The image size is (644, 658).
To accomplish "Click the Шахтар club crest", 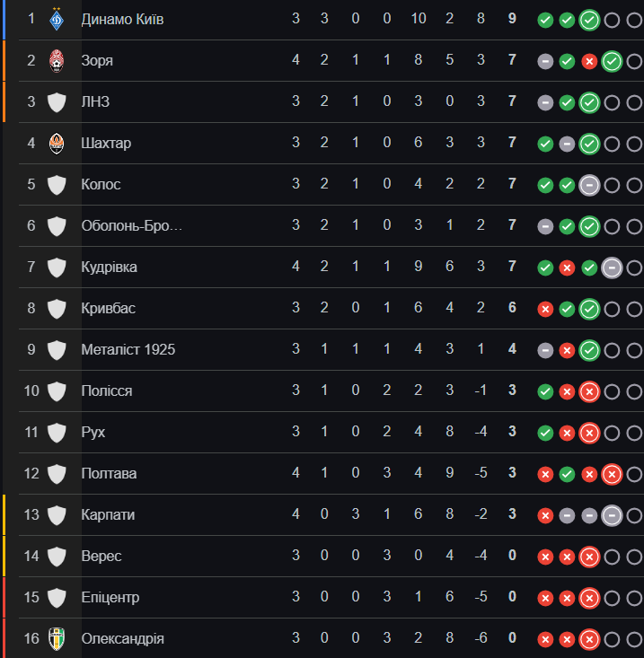I will pyautogui.click(x=57, y=144).
